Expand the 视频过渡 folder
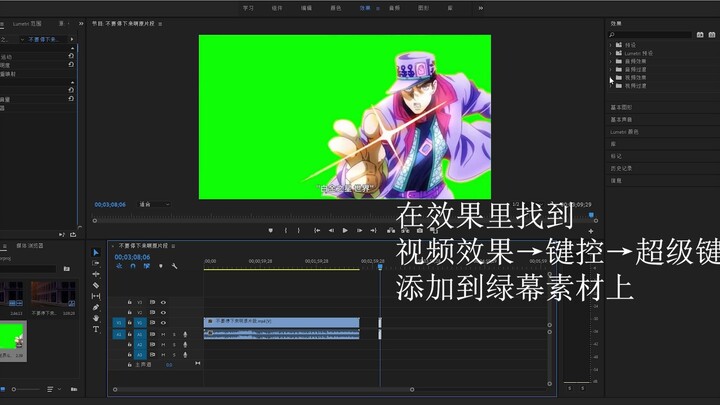720x405 pixels. point(611,86)
